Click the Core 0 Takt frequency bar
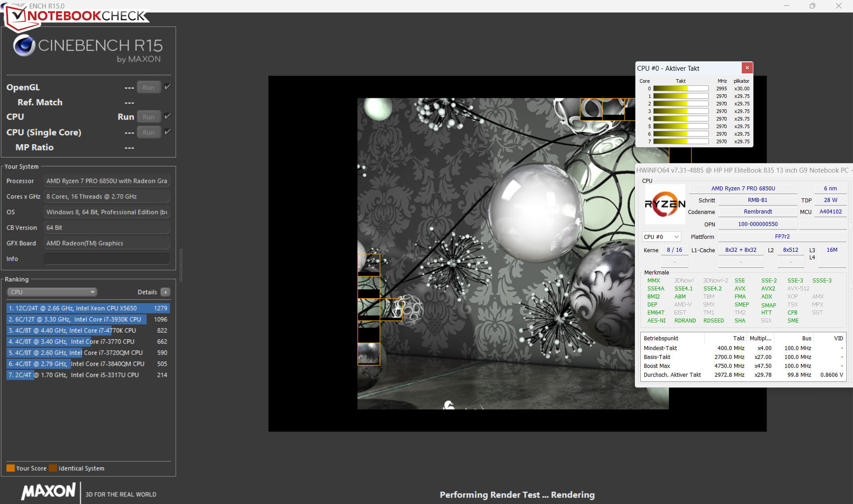 [681, 89]
